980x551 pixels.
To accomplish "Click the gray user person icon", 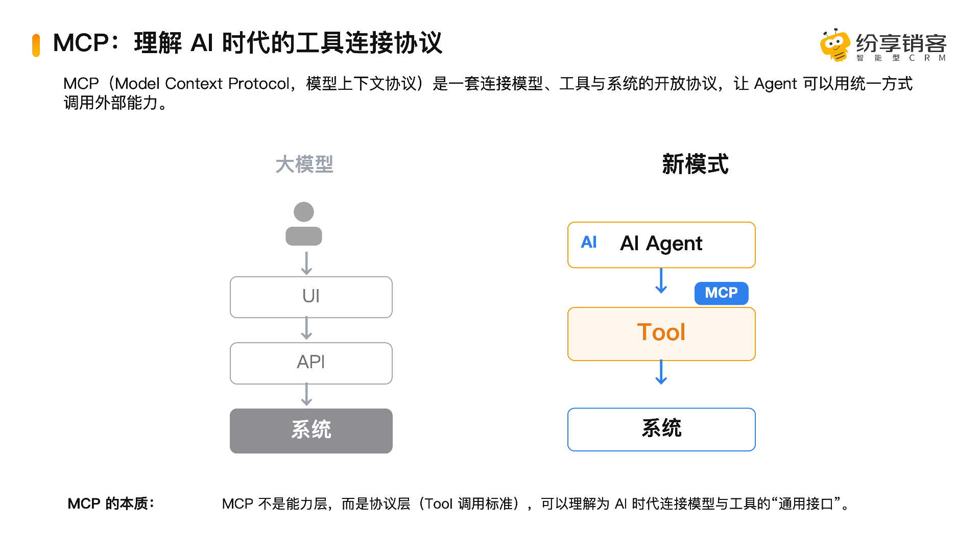I will [x=304, y=224].
